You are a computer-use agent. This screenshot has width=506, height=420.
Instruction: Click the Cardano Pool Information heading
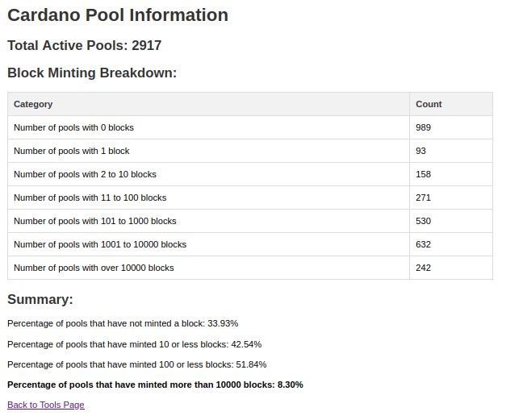click(118, 15)
